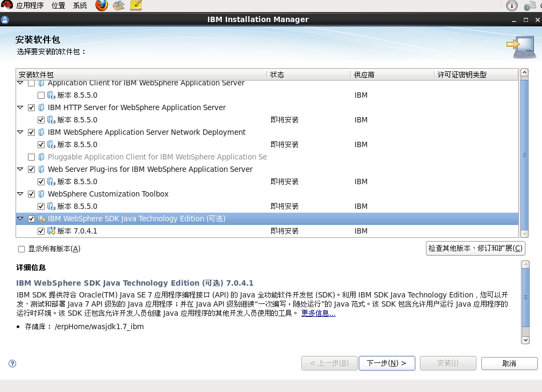Viewport: 542px width, 392px height.
Task: Click the 下一步(N) button
Action: tap(387, 364)
